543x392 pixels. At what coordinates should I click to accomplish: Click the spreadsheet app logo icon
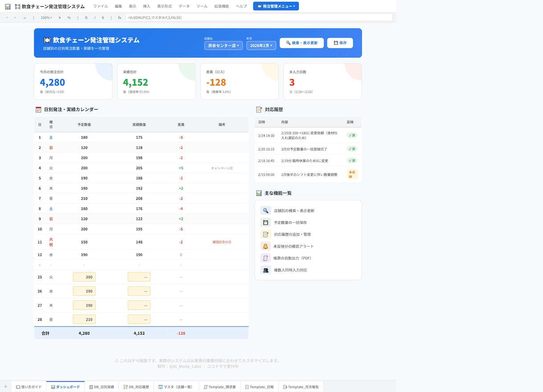coord(8,6)
